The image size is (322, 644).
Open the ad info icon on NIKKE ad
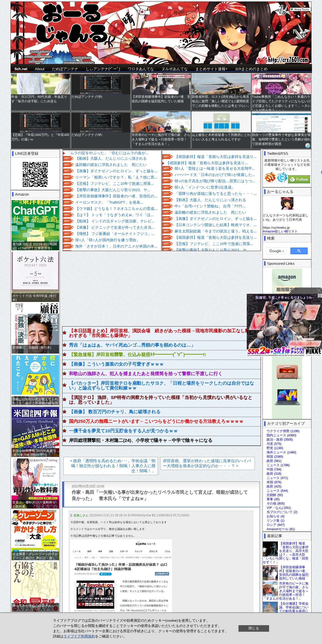pyautogui.click(x=320, y=296)
